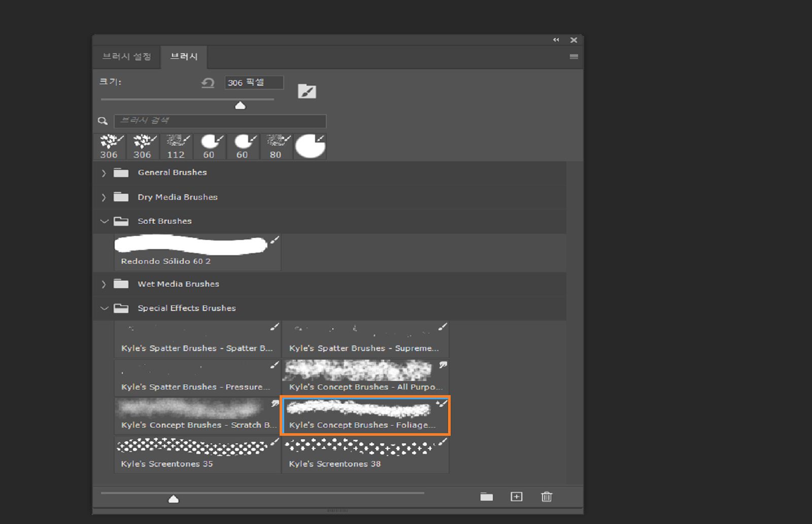
Task: Select Kyle's Concept Brushes - Foliage... brush
Action: pyautogui.click(x=365, y=416)
